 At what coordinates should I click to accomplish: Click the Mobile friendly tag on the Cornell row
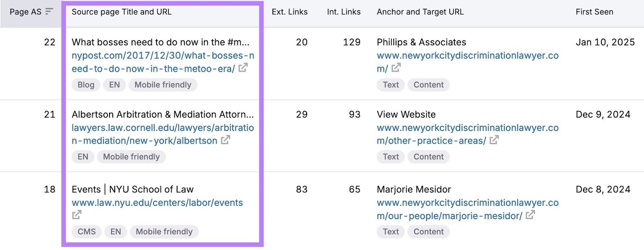(x=131, y=157)
